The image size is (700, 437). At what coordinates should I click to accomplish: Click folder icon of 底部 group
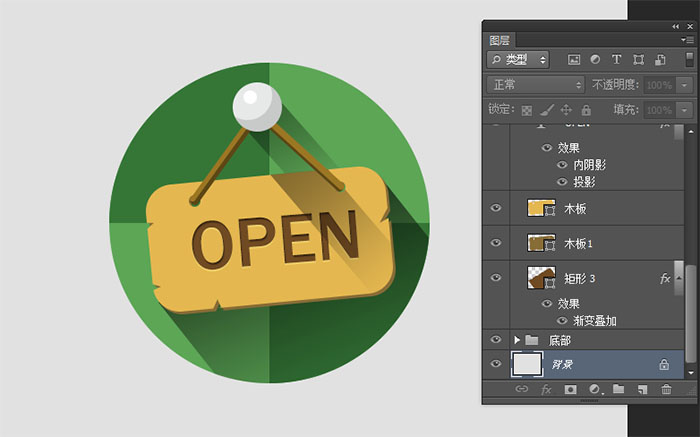[531, 340]
